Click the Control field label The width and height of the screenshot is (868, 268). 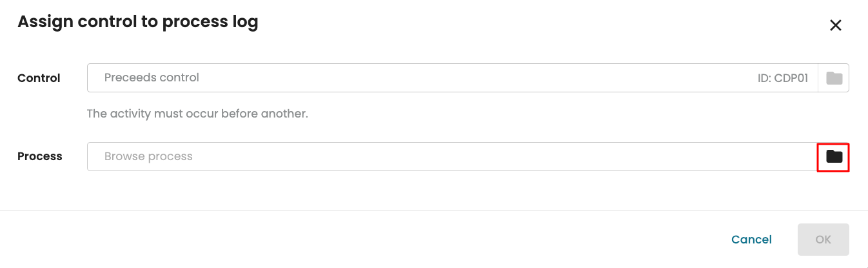pyautogui.click(x=39, y=78)
